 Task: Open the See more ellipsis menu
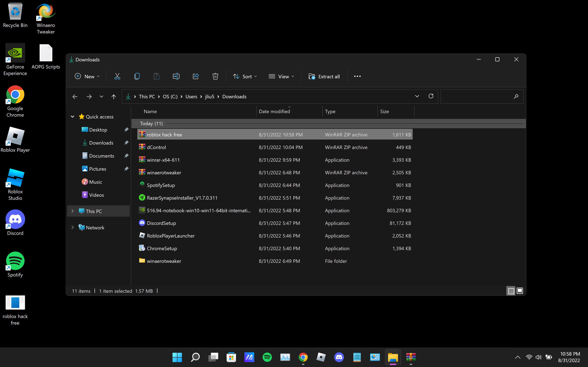(x=357, y=76)
